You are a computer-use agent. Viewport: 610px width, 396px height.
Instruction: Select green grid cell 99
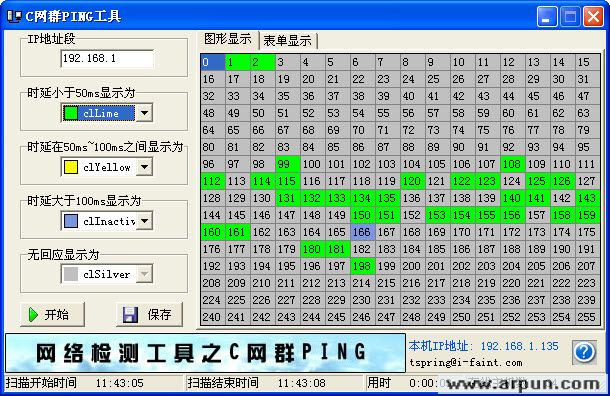coord(288,164)
